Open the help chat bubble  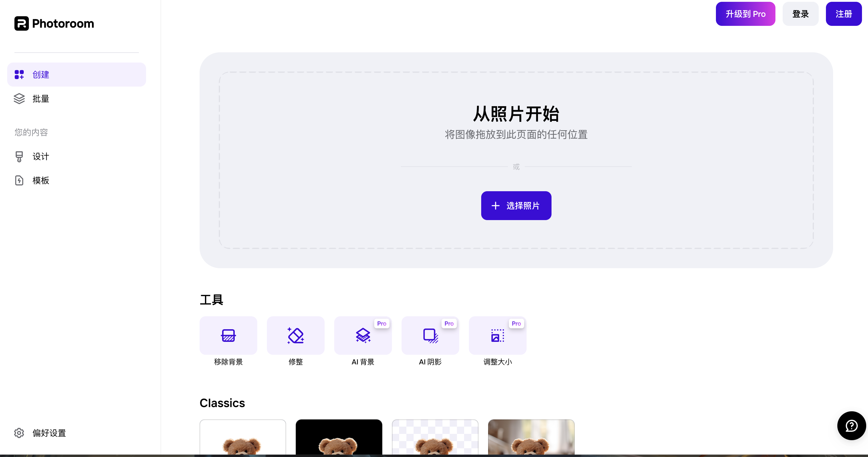point(851,426)
